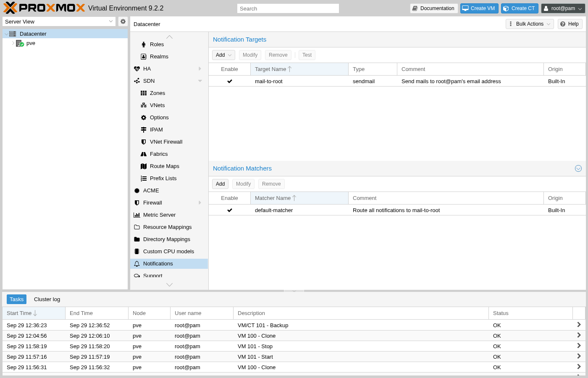Viewport: 588px width, 378px height.
Task: Open the Metric Server chart icon
Action: pyautogui.click(x=137, y=215)
